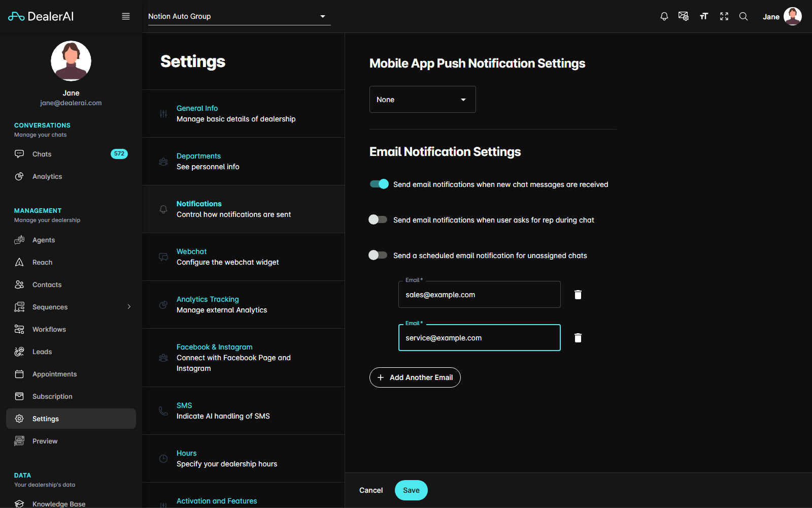The width and height of the screenshot is (812, 508).
Task: Click the DealerAI logo
Action: pyautogui.click(x=41, y=16)
